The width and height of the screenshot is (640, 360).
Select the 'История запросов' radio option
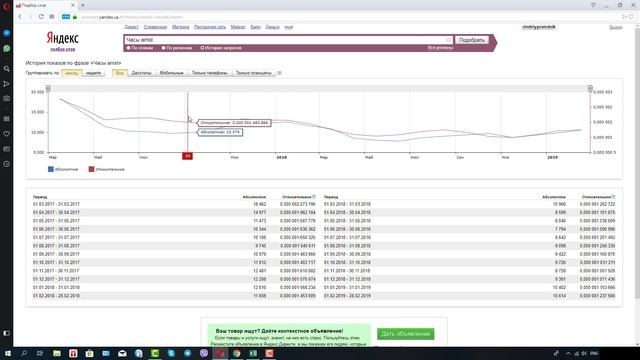tap(202, 48)
